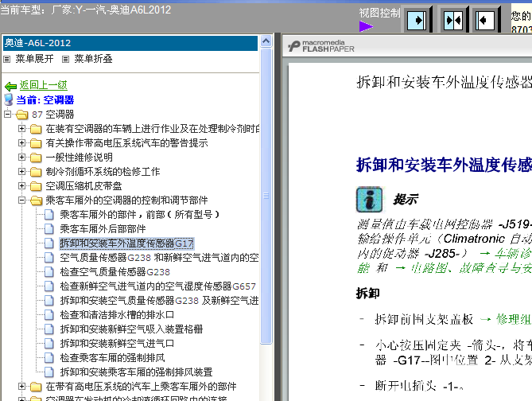Click page icon beside 拆卸和安装新鲜空气进气口

click(x=49, y=343)
